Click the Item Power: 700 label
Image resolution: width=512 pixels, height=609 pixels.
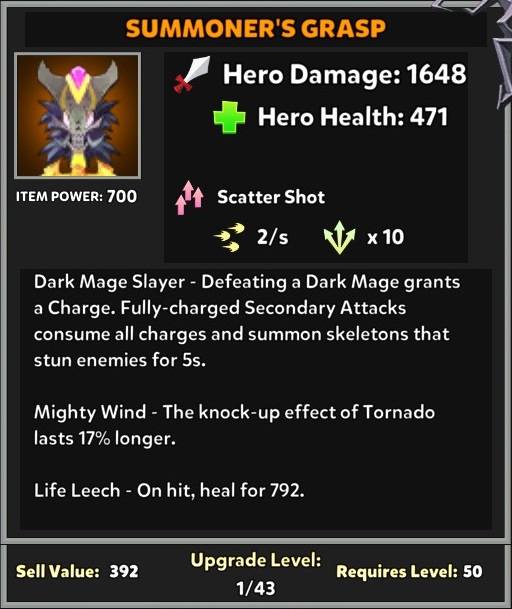pos(77,196)
